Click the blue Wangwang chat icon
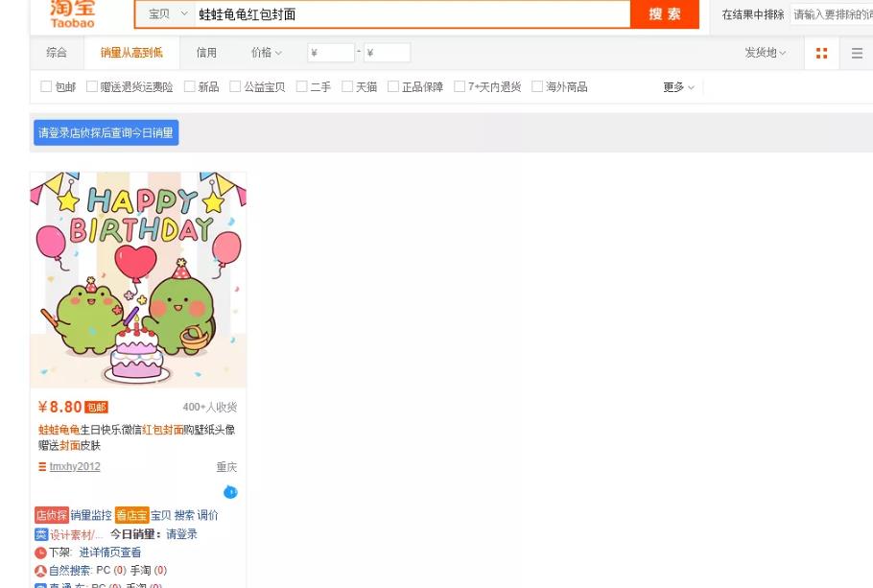 pos(230,492)
